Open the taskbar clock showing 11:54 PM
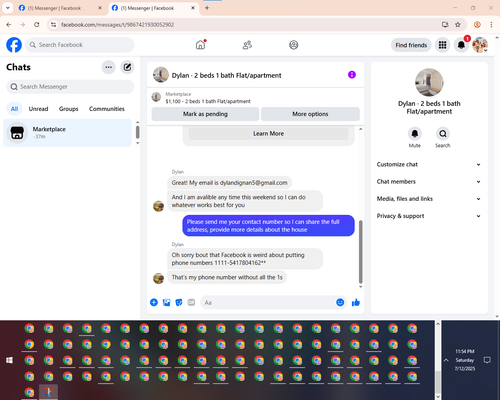This screenshot has height=400, width=500. tap(465, 360)
